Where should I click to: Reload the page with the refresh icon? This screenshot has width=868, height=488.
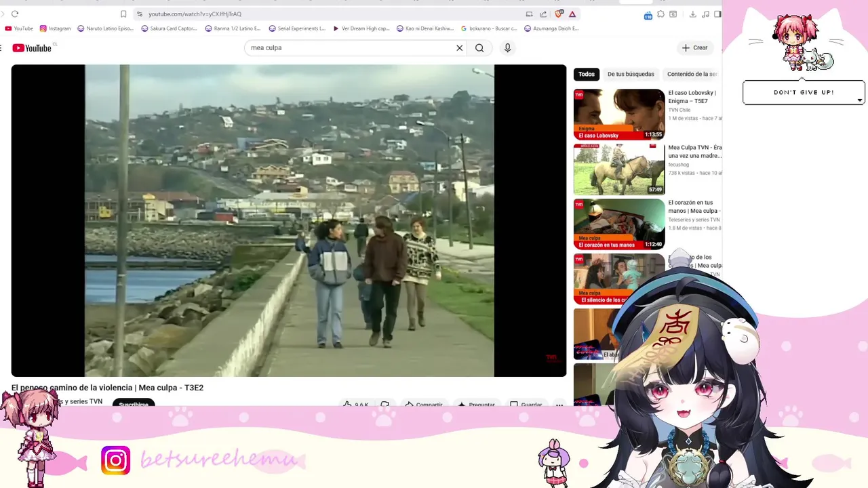pyautogui.click(x=15, y=14)
